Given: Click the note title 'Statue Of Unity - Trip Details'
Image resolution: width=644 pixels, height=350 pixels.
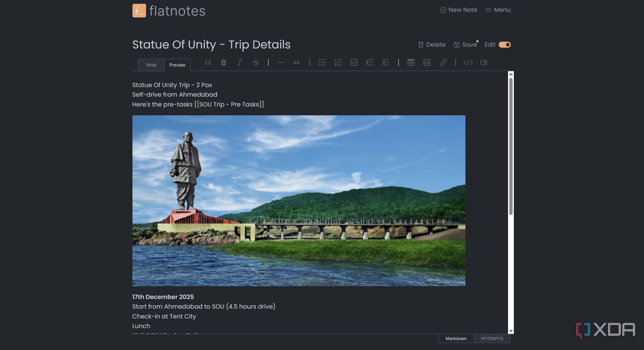Looking at the screenshot, I should [x=211, y=45].
